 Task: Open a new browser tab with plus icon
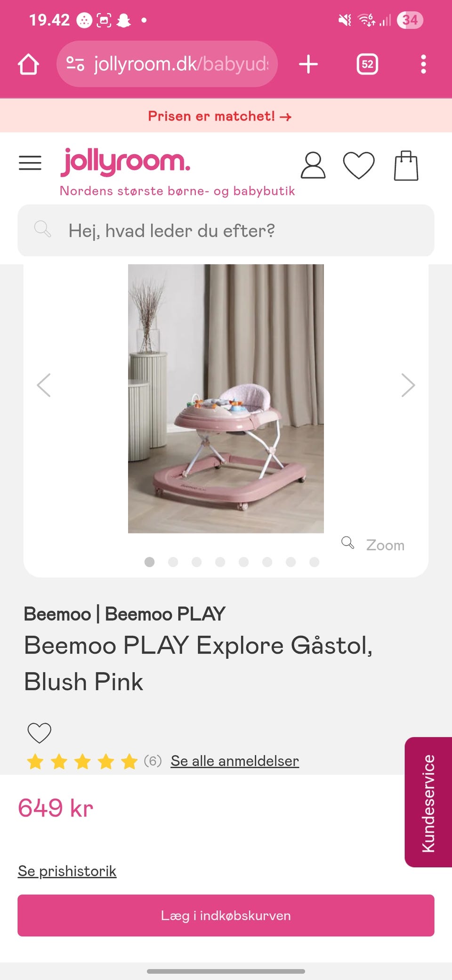tap(308, 64)
